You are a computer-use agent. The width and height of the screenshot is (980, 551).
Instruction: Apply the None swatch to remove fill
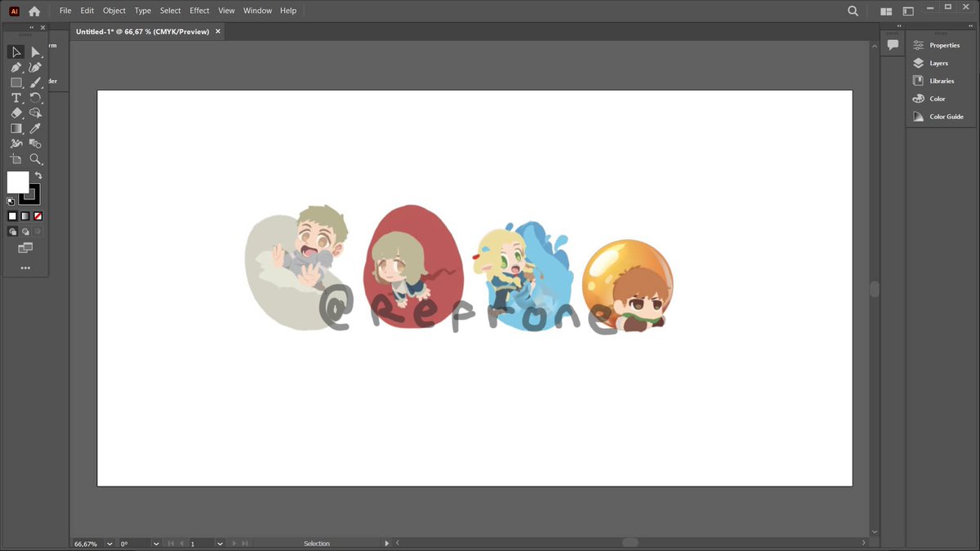37,216
